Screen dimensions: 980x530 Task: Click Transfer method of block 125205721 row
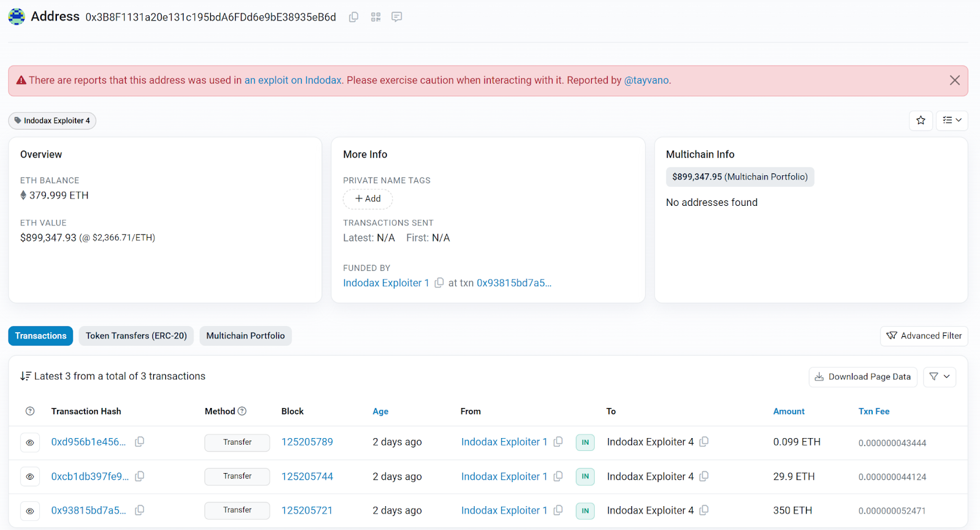tap(237, 510)
